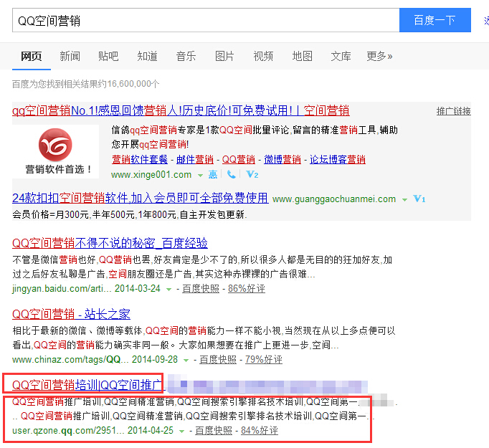
Task: Click the V1 verification badge
Action: click(x=419, y=199)
